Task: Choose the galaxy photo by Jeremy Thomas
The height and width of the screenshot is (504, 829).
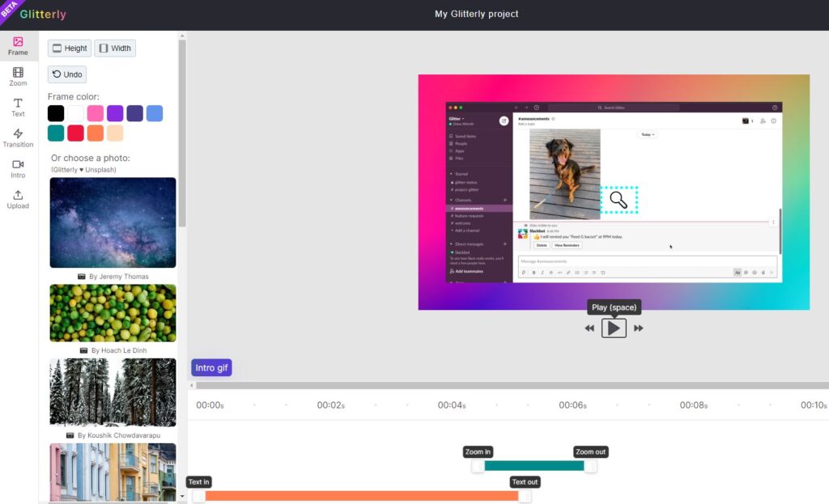Action: pyautogui.click(x=113, y=222)
